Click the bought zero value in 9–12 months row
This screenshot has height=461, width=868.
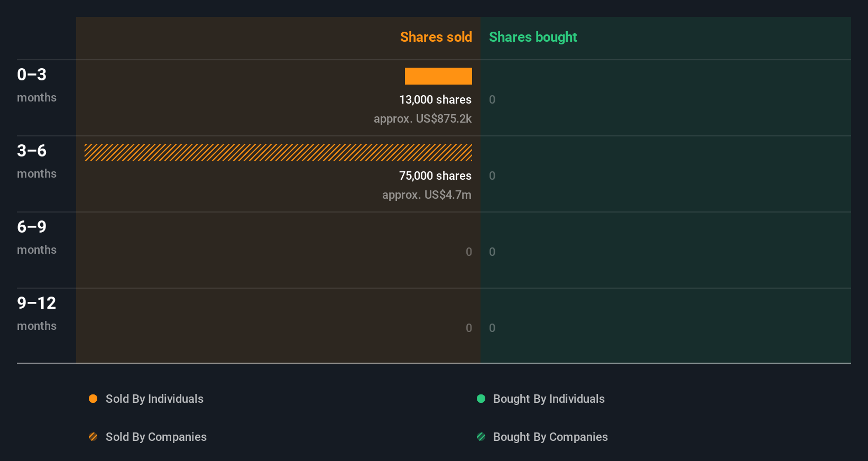point(492,328)
